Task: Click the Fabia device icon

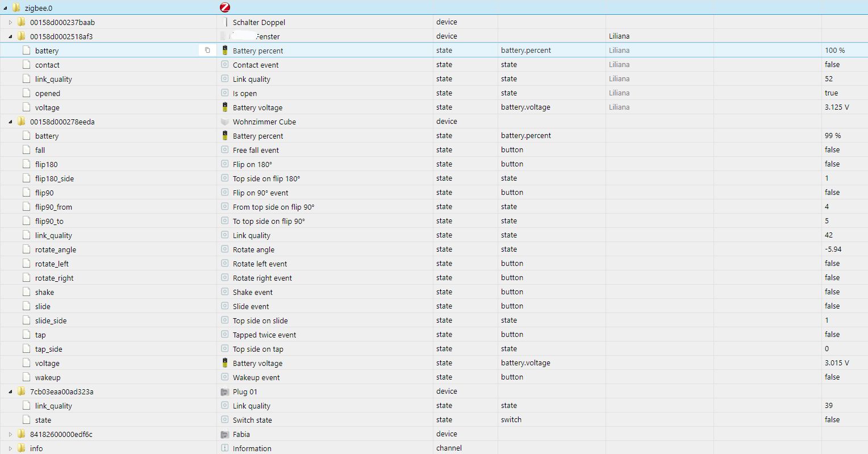Action: (x=224, y=434)
